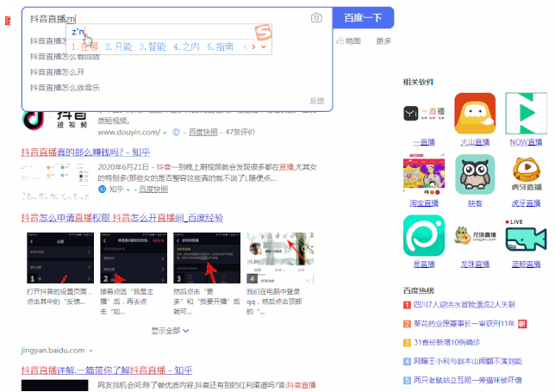Click the 易直播 app icon
The width and height of the screenshot is (555, 392).
pos(424,235)
